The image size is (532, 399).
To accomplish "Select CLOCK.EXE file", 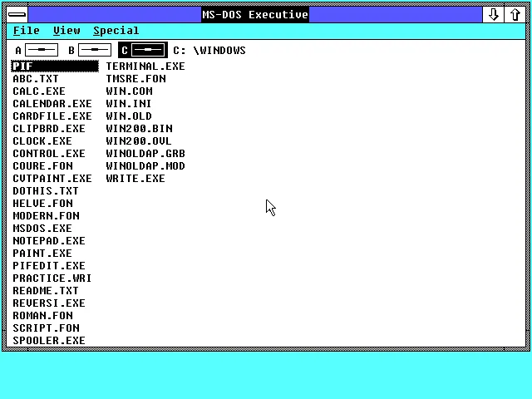I will tap(42, 141).
